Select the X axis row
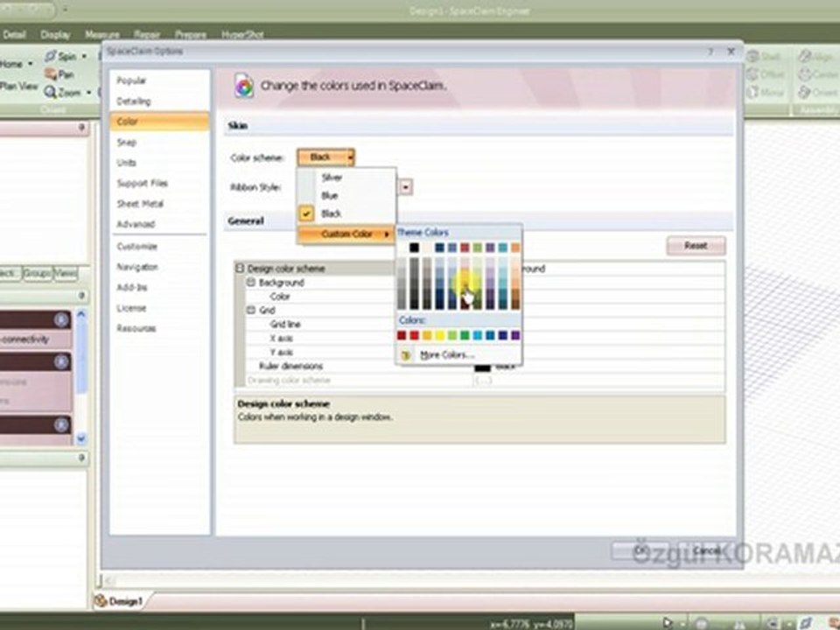The width and height of the screenshot is (840, 630). [x=485, y=338]
